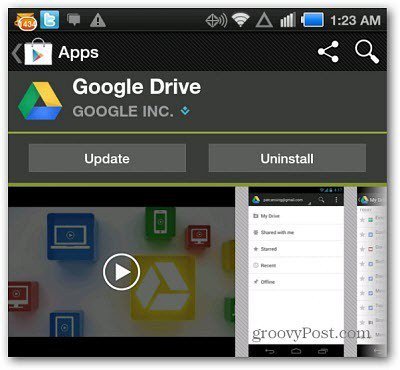Tap the roaming triangle status icon
Image resolution: width=400 pixels, height=370 pixels.
coord(264,20)
